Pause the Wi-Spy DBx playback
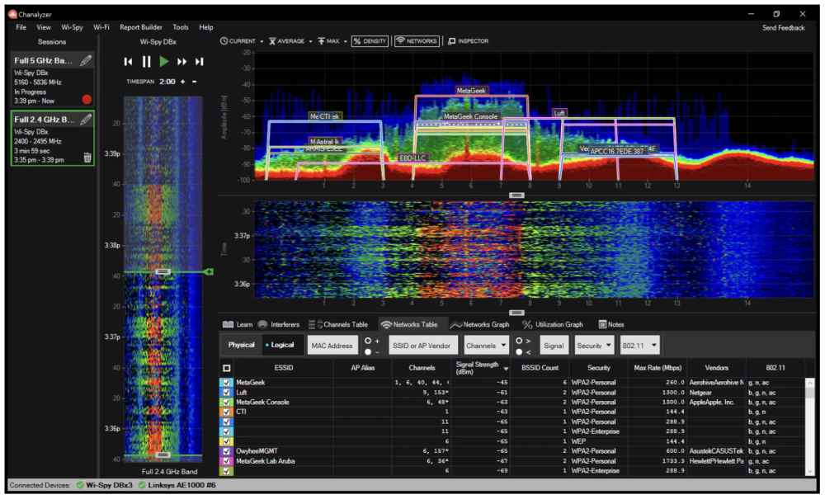 pyautogui.click(x=146, y=62)
